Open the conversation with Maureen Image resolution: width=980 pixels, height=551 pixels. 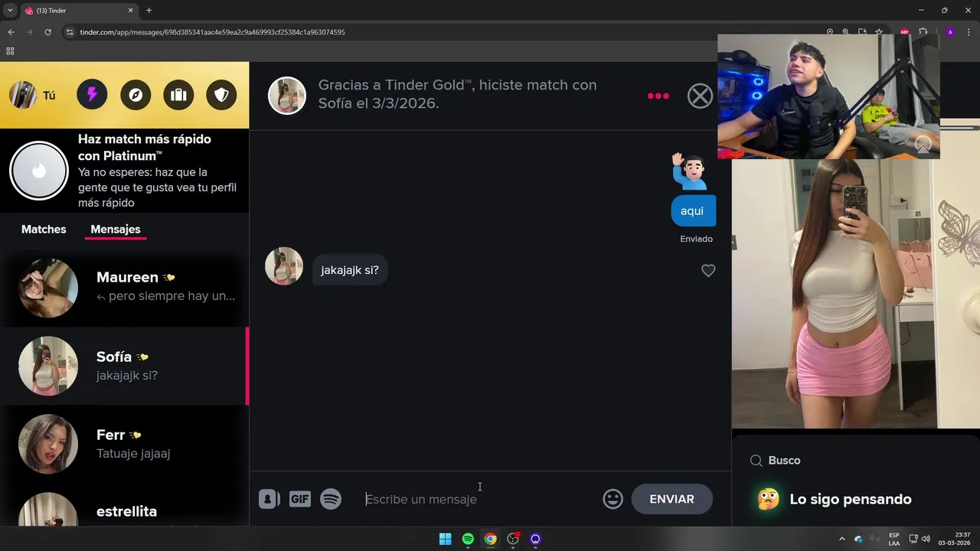pyautogui.click(x=124, y=288)
